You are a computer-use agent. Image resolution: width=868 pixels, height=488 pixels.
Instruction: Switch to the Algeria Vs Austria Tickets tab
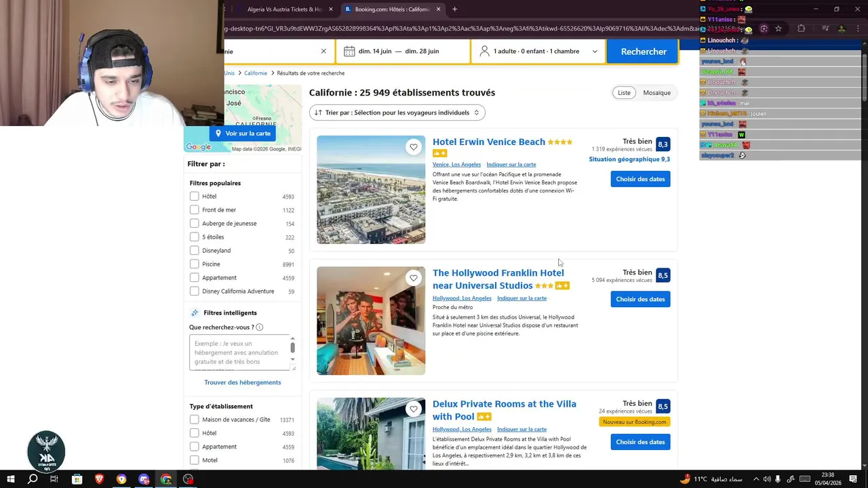pyautogui.click(x=284, y=9)
